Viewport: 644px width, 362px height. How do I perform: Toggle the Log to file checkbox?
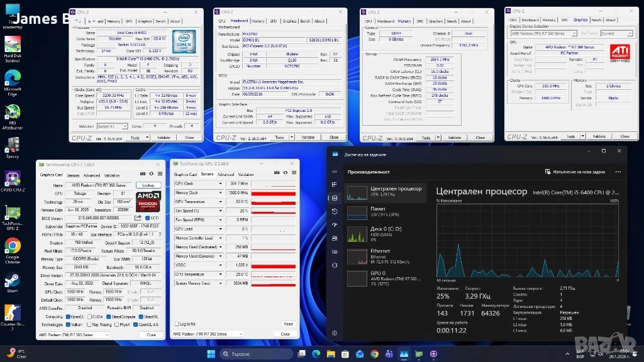coord(176,324)
